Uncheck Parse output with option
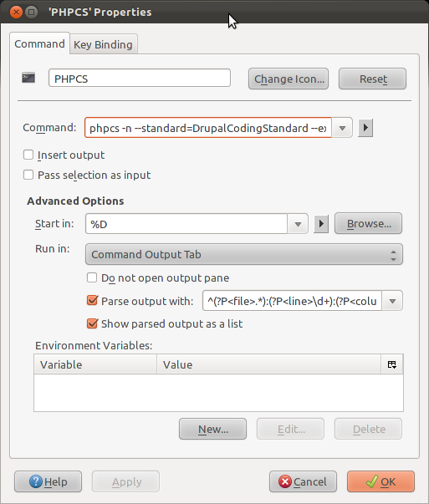This screenshot has width=429, height=504. pos(92,301)
